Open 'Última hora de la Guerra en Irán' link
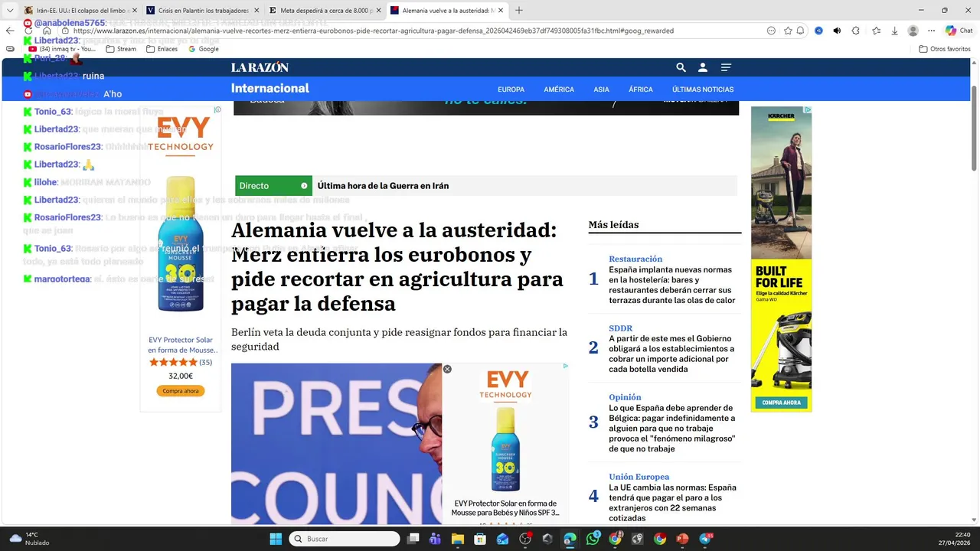This screenshot has height=551, width=980. click(383, 186)
